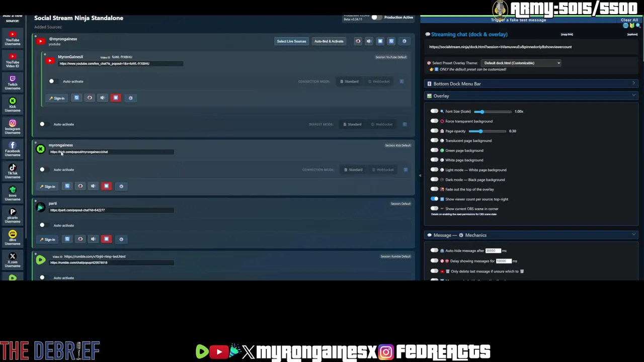This screenshot has height=362, width=644.
Task: Add a YouTube Username source
Action: click(13, 39)
